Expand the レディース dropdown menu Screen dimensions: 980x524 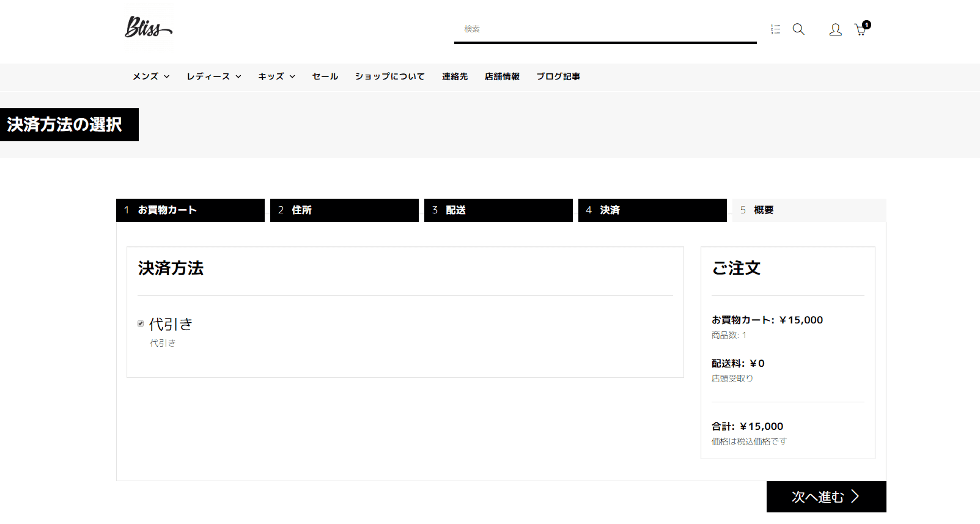214,76
